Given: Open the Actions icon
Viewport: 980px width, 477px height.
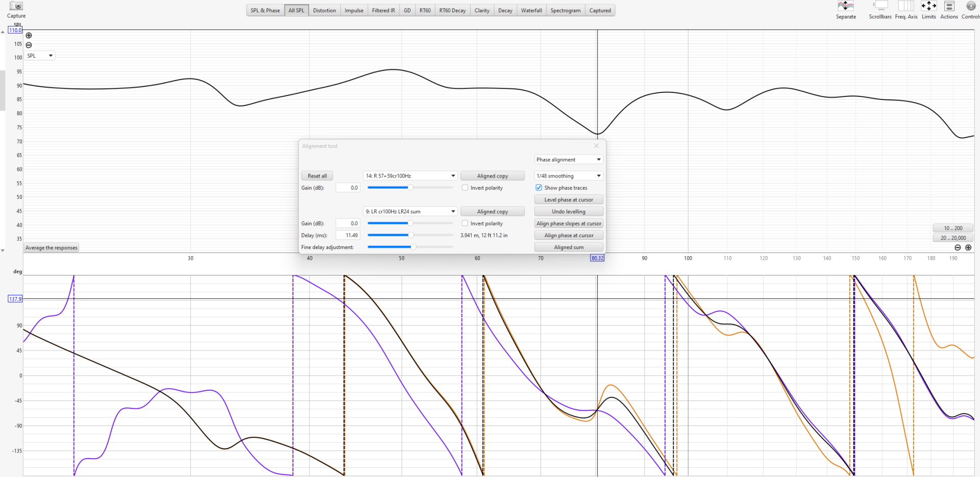Looking at the screenshot, I should 949,6.
